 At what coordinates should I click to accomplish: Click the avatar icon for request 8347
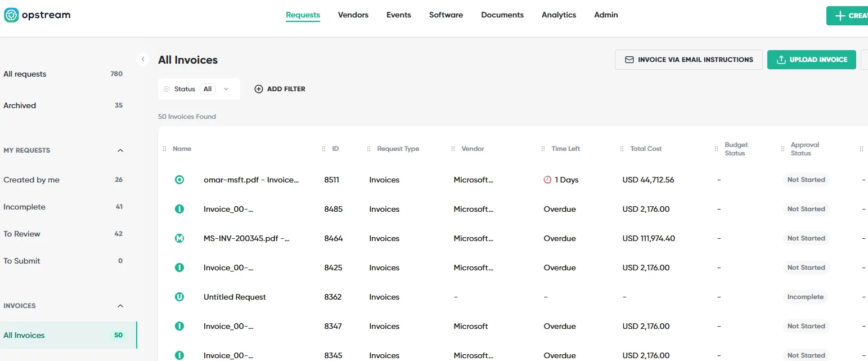[179, 326]
